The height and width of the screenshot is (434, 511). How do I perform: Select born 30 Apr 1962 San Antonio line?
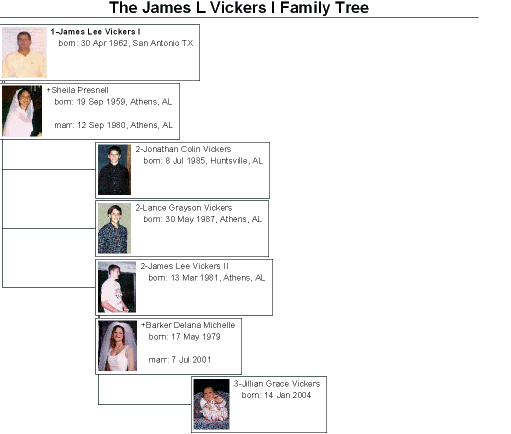(x=126, y=43)
